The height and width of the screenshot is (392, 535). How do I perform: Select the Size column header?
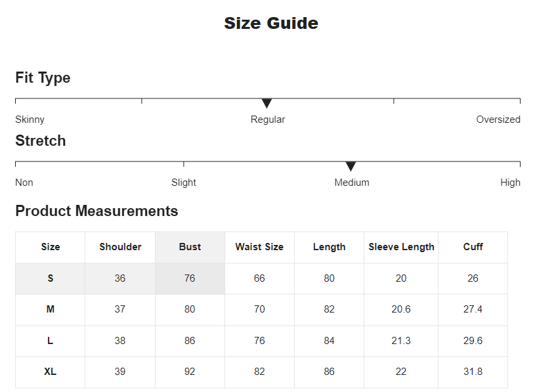pos(51,247)
